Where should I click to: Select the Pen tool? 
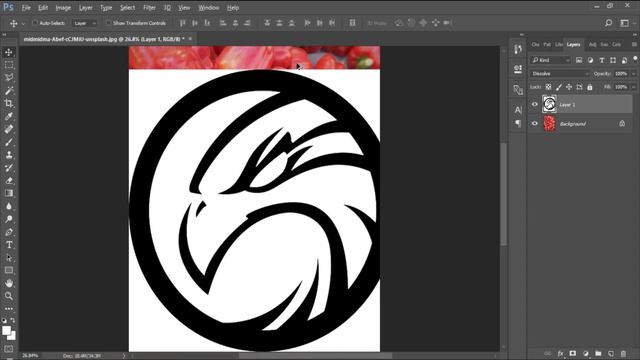click(x=9, y=232)
